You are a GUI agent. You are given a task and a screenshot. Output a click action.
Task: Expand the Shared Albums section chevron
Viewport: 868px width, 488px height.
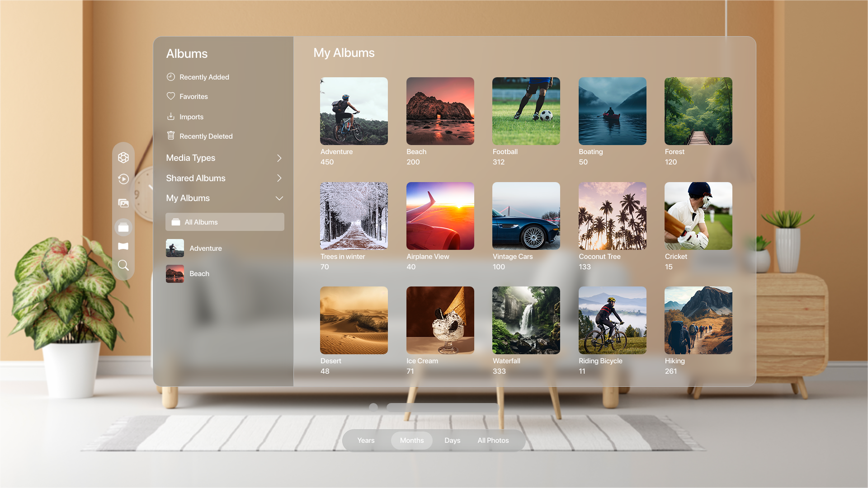(x=279, y=178)
